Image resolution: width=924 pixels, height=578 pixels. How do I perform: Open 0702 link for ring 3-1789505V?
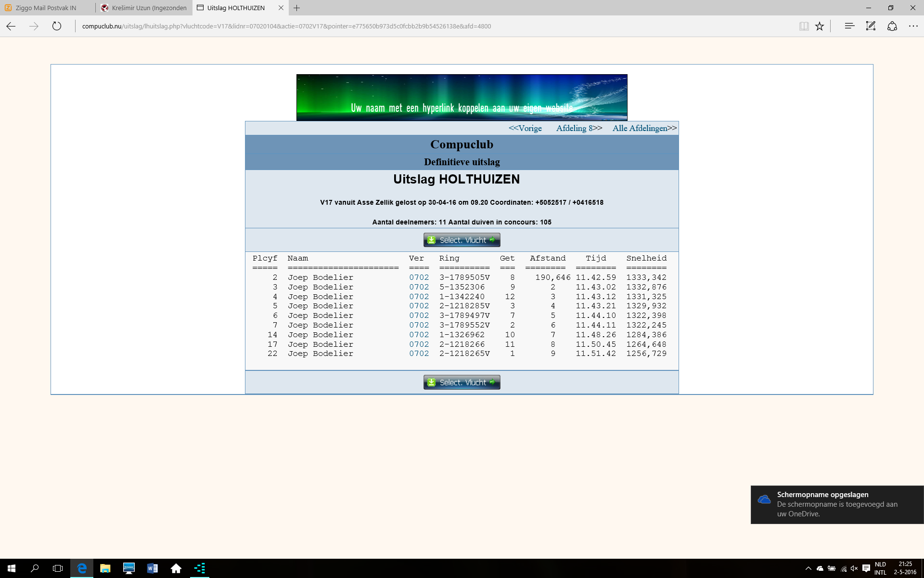(x=419, y=277)
